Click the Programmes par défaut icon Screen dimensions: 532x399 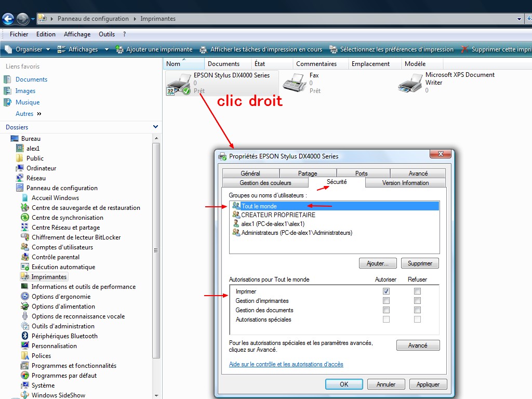tap(25, 376)
